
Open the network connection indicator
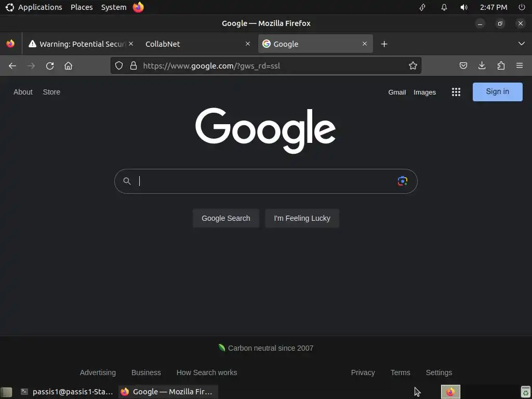click(x=422, y=7)
